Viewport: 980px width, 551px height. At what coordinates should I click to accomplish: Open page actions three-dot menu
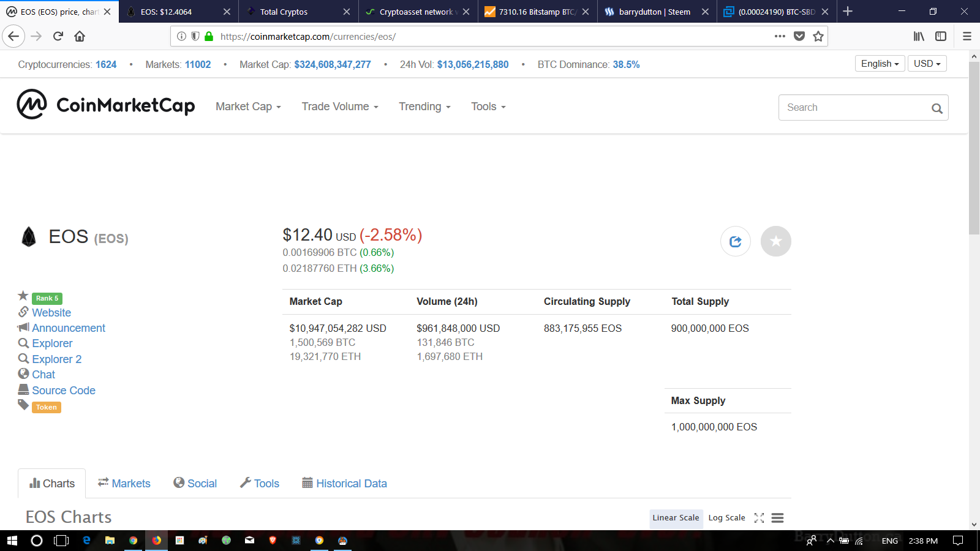(780, 36)
